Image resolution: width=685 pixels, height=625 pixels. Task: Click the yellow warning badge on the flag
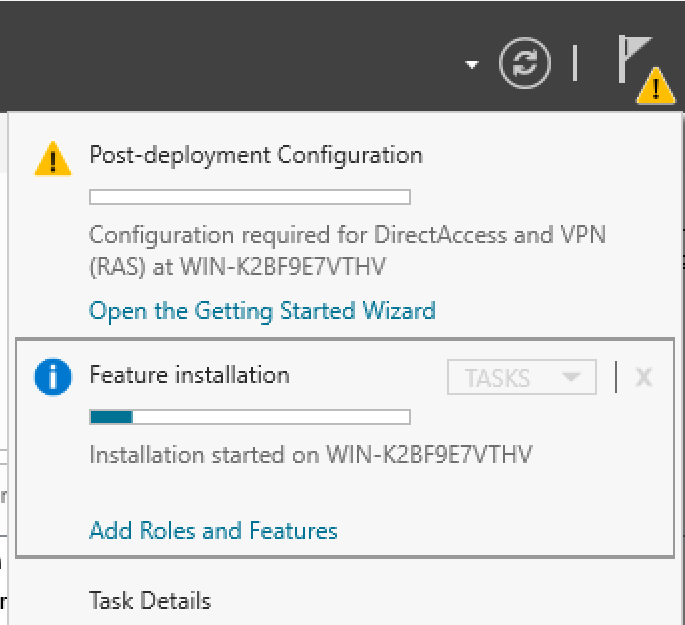tap(654, 88)
